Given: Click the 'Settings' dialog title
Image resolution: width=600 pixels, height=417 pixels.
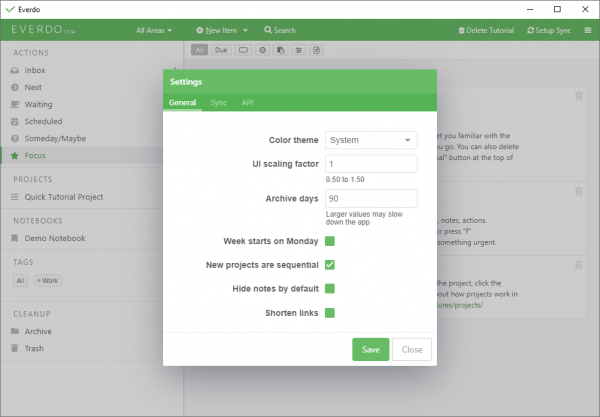Looking at the screenshot, I should click(x=186, y=82).
